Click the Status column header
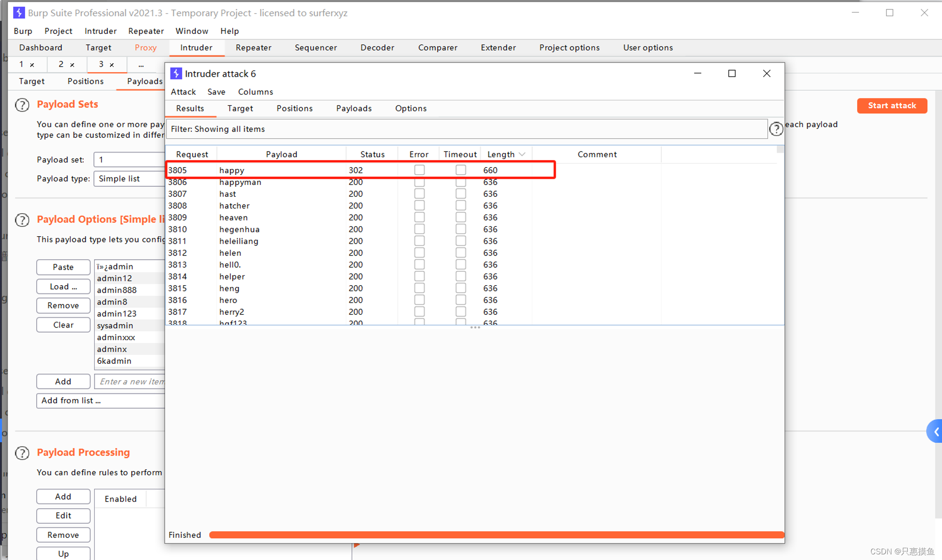Screen dimensions: 942x560 point(372,154)
